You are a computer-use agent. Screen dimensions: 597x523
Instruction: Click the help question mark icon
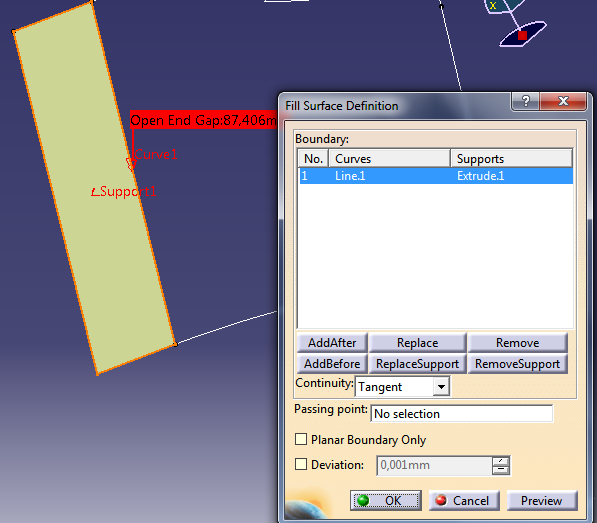[525, 101]
